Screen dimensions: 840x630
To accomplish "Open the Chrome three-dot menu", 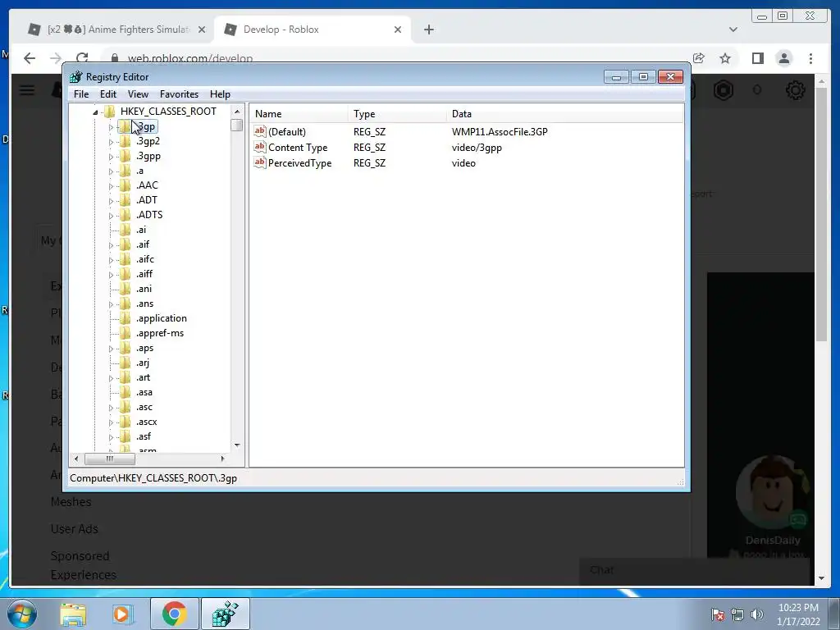I will click(x=810, y=58).
